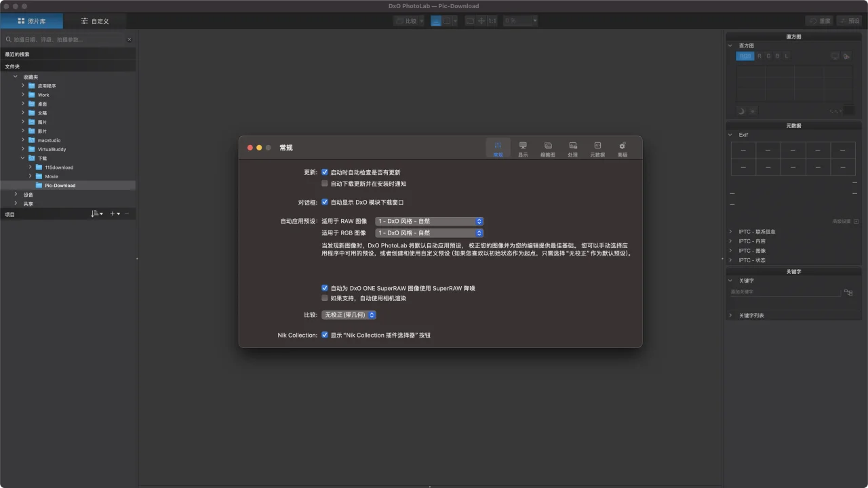Toggle highlight clipping sun icon
This screenshot has height=488, width=868.
pos(753,110)
